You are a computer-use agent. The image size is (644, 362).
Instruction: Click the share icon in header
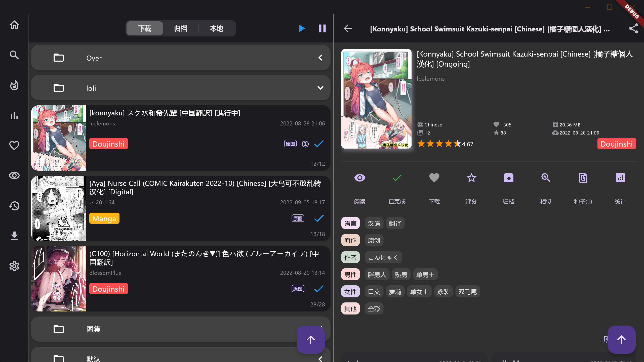coord(633,29)
